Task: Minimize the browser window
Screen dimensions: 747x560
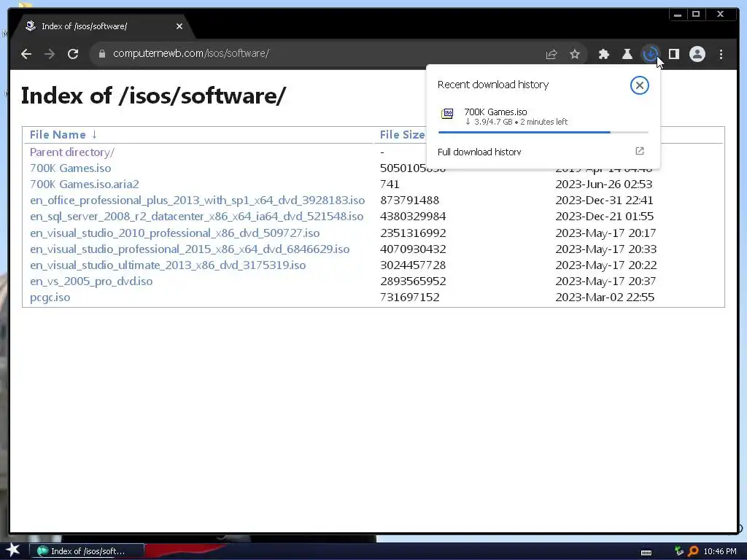Action: click(x=678, y=15)
